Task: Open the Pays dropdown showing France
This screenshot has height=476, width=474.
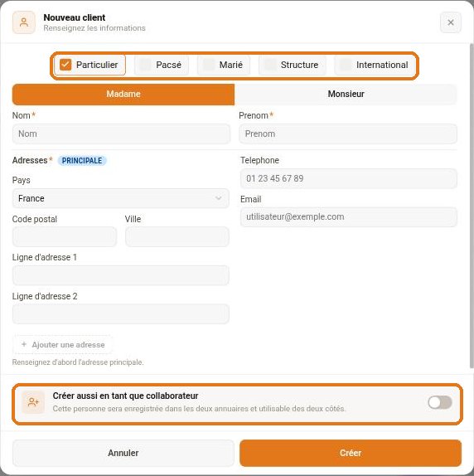Action: tap(121, 198)
